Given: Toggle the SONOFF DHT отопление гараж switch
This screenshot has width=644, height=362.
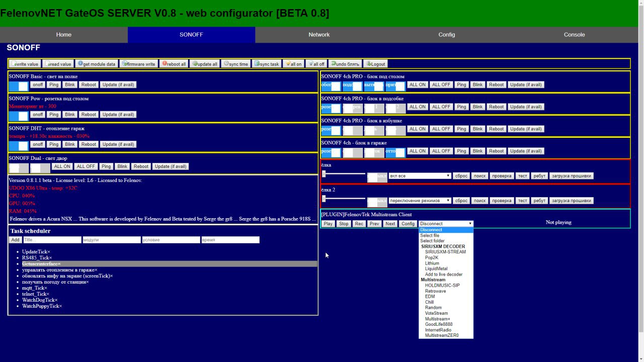Looking at the screenshot, I should 19,146.
